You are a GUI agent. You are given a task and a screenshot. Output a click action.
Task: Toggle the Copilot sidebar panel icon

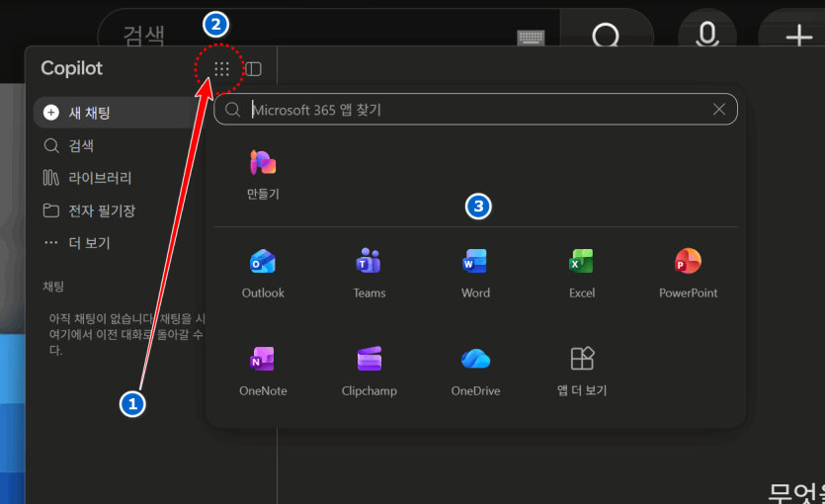click(254, 69)
